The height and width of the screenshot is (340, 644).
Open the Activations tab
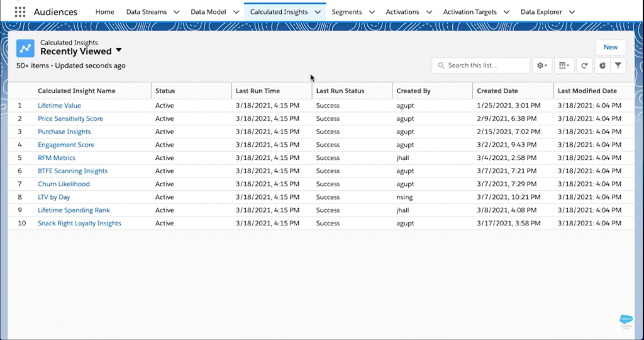(402, 12)
